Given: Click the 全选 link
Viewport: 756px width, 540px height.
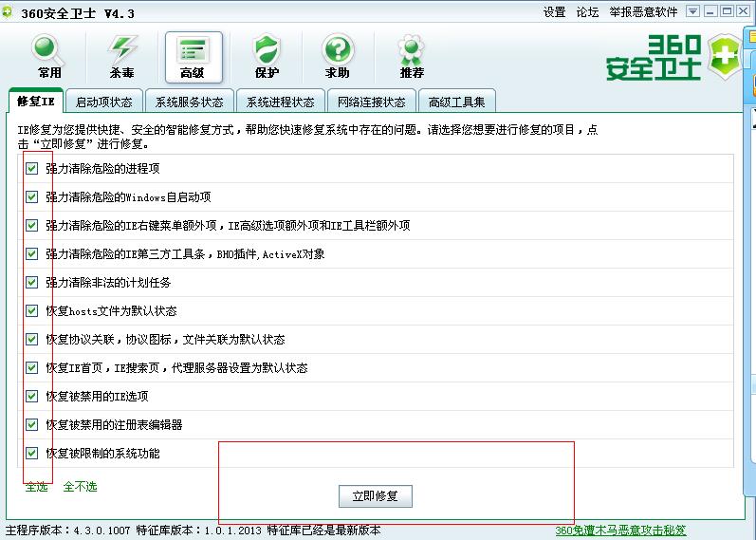Looking at the screenshot, I should click(x=37, y=487).
